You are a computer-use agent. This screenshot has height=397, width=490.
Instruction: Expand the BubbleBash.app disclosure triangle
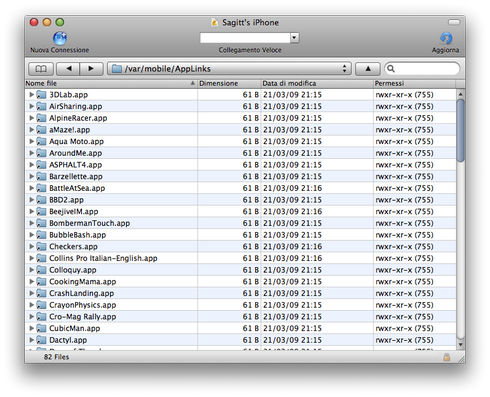[x=31, y=235]
